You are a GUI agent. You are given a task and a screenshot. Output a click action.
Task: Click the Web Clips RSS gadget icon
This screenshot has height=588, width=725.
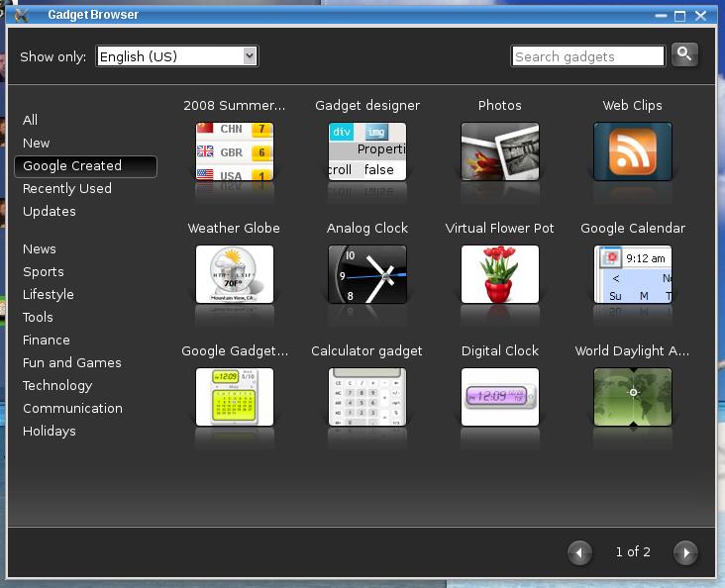tap(632, 151)
